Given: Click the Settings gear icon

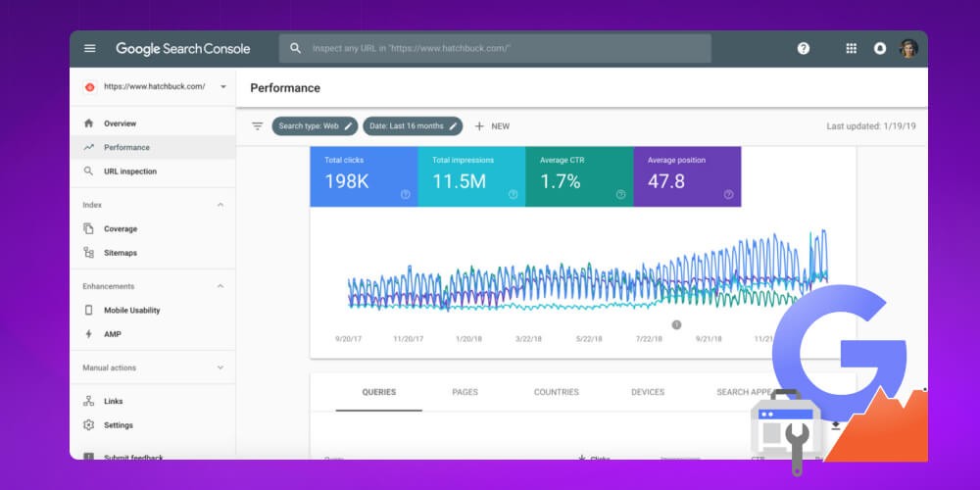Looking at the screenshot, I should 89,425.
